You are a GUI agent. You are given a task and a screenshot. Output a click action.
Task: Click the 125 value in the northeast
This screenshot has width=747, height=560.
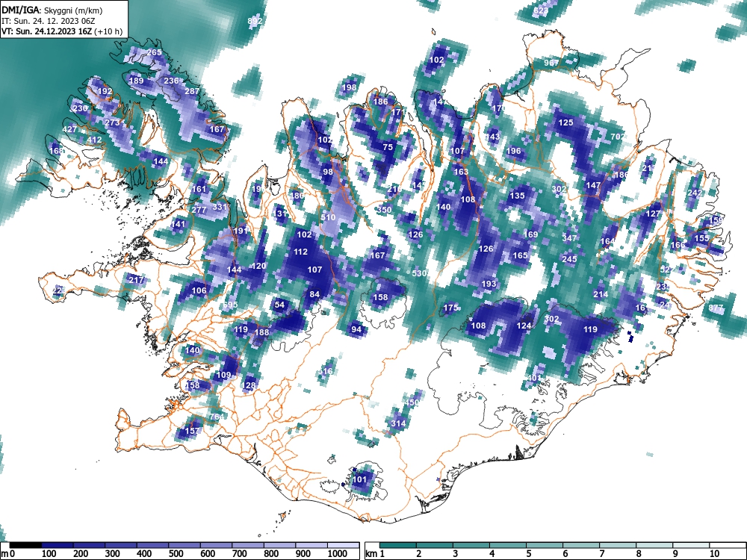click(565, 123)
